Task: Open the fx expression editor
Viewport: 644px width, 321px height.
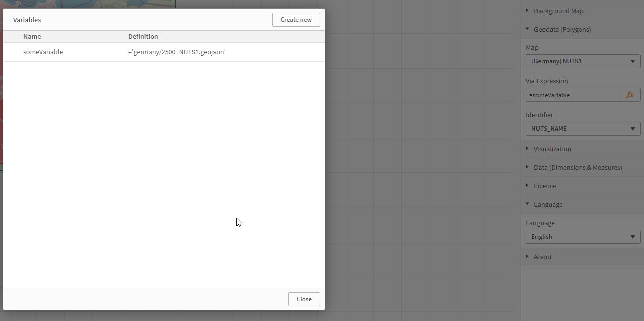Action: click(630, 95)
